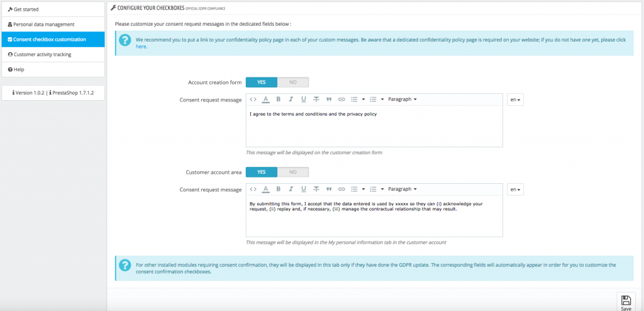The image size is (644, 311).
Task: Select Consent checkbox customization tab
Action: (x=53, y=40)
